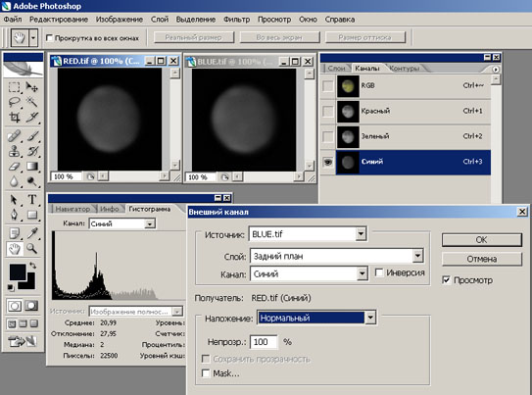
Task: Hide the 'Синий' channel eye icon
Action: [x=328, y=162]
